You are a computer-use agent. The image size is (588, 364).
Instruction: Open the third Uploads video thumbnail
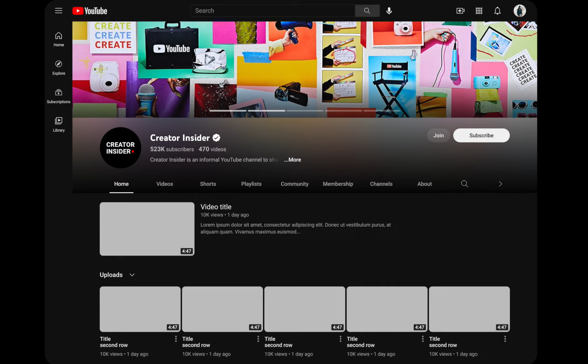[305, 309]
